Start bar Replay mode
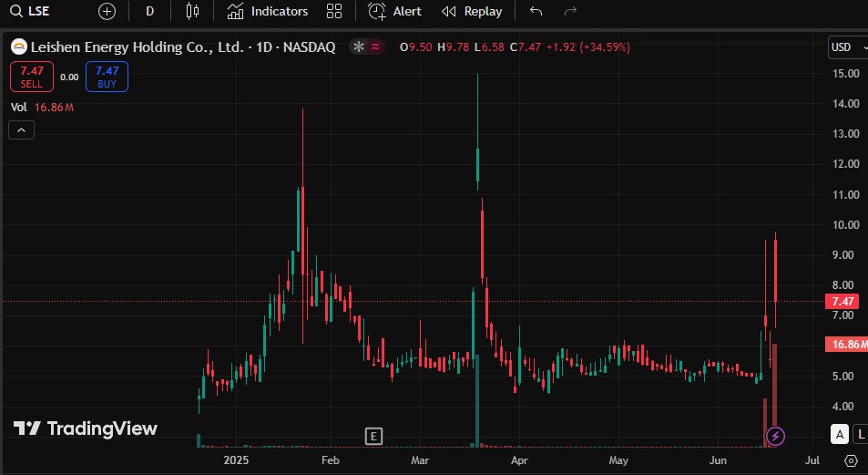This screenshot has width=868, height=475. [472, 11]
